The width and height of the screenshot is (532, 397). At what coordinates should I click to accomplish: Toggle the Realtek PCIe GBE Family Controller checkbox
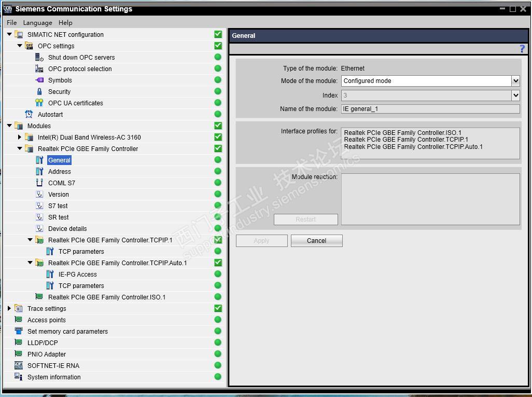tap(218, 148)
